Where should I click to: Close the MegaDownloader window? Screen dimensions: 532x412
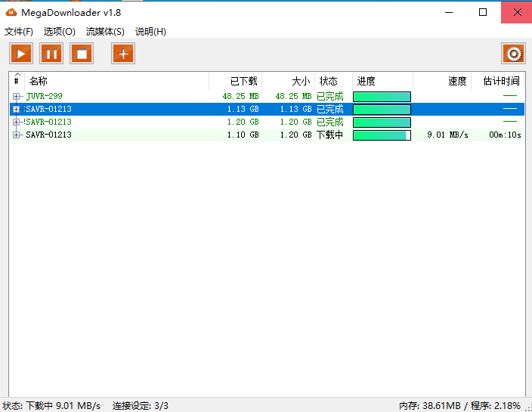coord(517,13)
